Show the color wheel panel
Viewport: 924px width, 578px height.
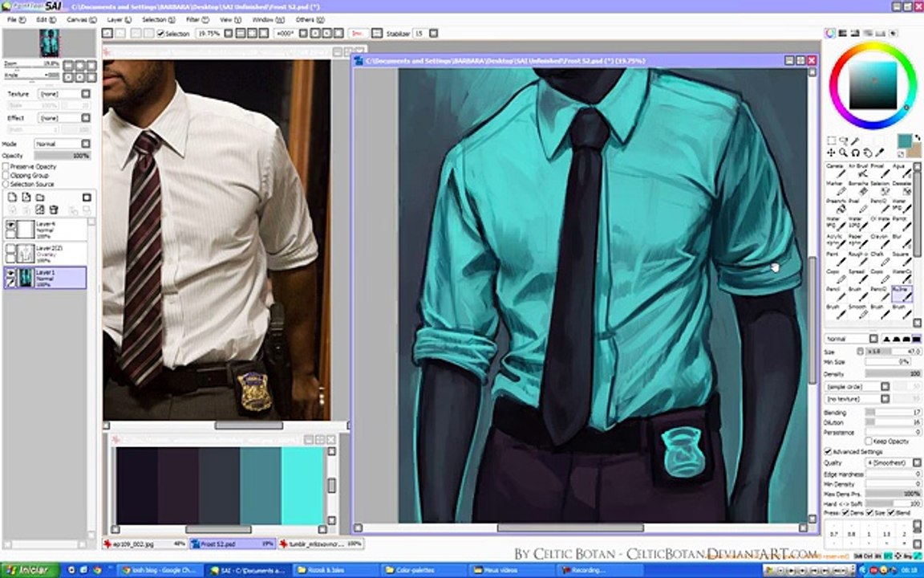[x=830, y=33]
